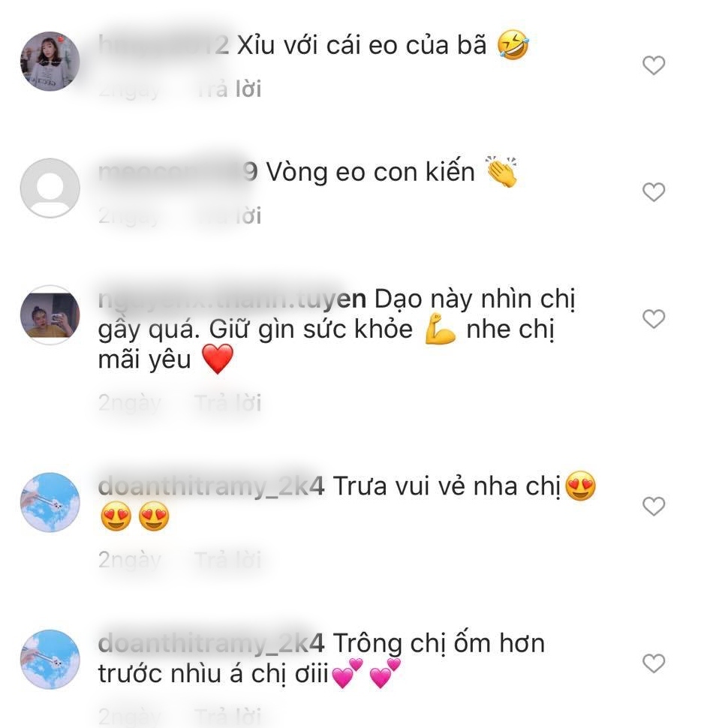The image size is (707, 728).
Task: Reply to the "Xỉu với cái eo của bã" comment
Action: click(x=228, y=89)
